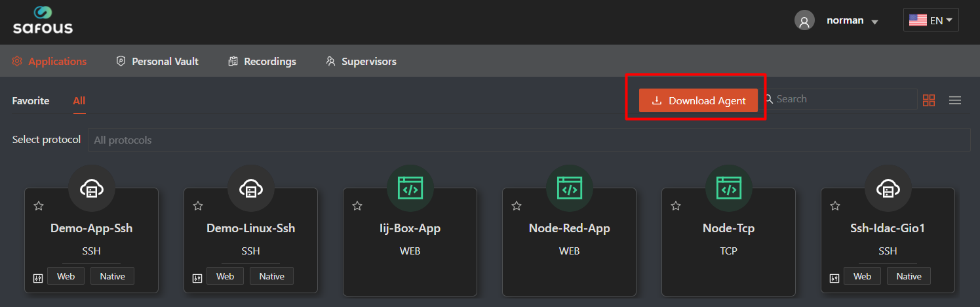Image resolution: width=980 pixels, height=307 pixels.
Task: Launch Demo-Linux-Ssh with Native button
Action: pos(271,276)
